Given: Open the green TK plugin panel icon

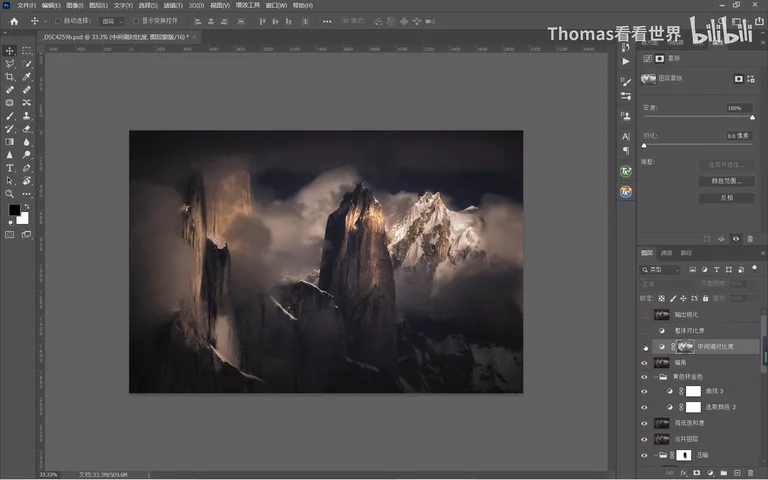Looking at the screenshot, I should click(625, 171).
